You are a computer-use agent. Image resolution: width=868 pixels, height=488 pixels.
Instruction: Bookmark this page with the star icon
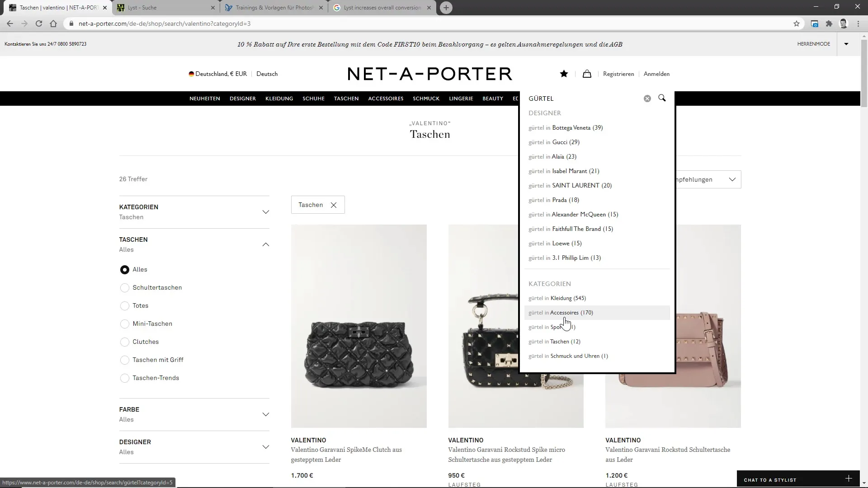coord(797,23)
